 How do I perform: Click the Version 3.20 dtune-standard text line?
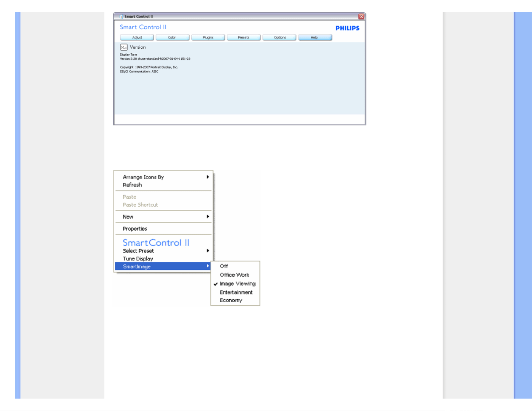tap(155, 59)
